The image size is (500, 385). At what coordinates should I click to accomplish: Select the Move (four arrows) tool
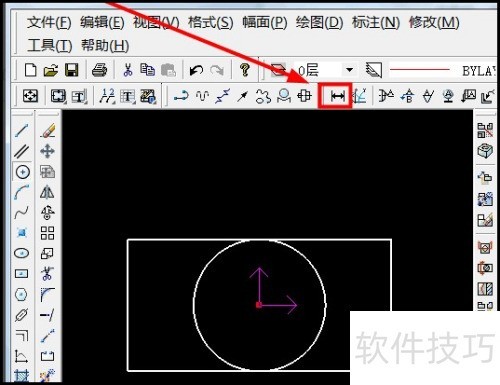coord(47,151)
